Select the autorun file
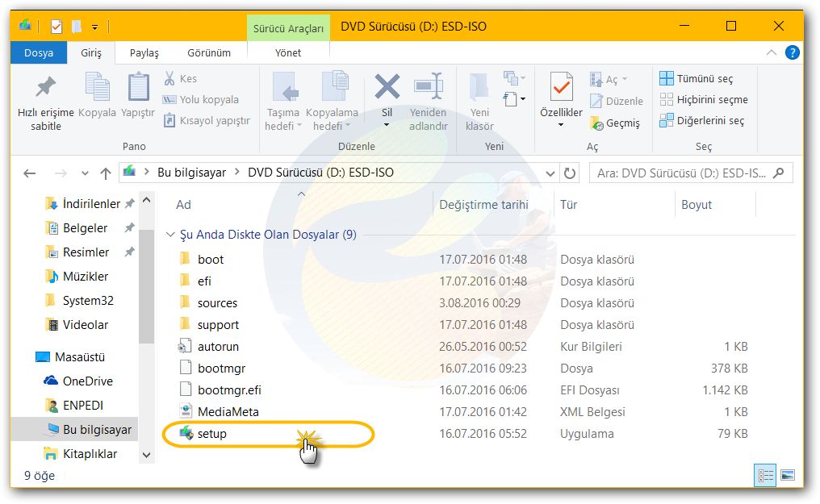 click(x=218, y=347)
